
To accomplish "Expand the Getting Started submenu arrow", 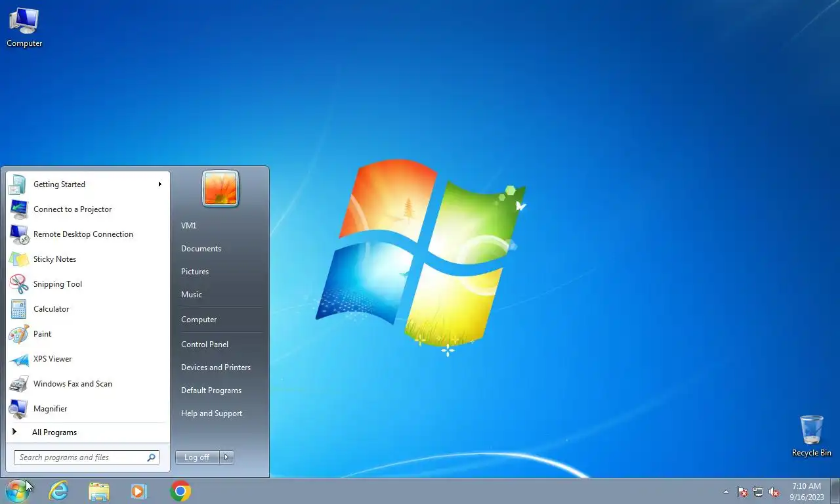I will (159, 184).
